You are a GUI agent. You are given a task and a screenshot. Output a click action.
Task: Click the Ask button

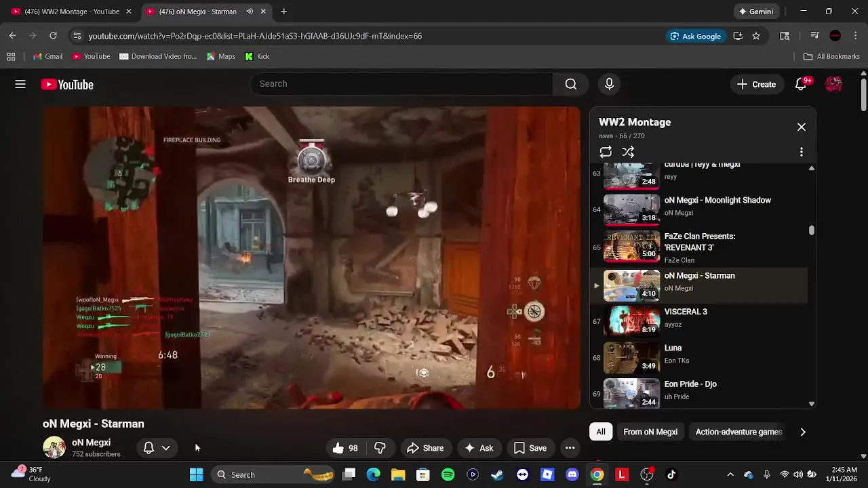[x=479, y=448]
